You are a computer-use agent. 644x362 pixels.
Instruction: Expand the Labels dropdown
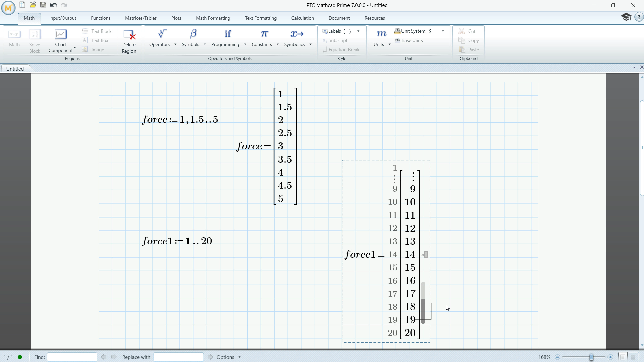pos(358,31)
